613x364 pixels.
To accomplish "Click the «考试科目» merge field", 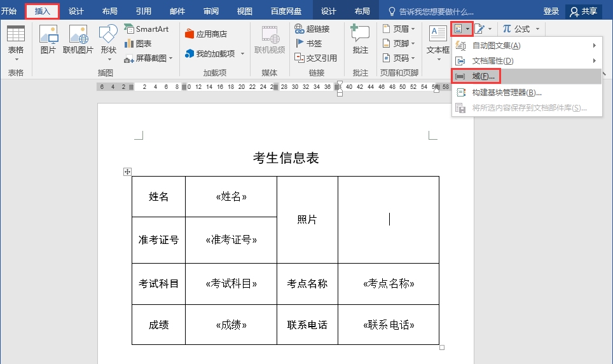I will 231,283.
